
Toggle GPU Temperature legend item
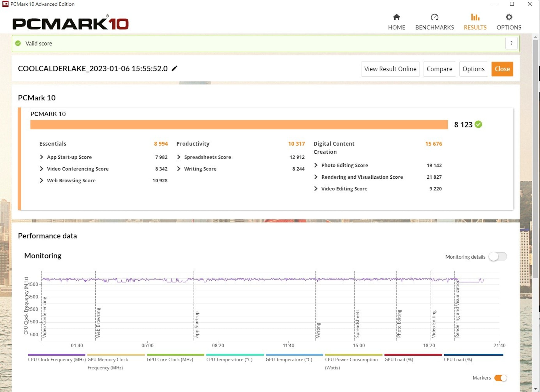pyautogui.click(x=294, y=358)
